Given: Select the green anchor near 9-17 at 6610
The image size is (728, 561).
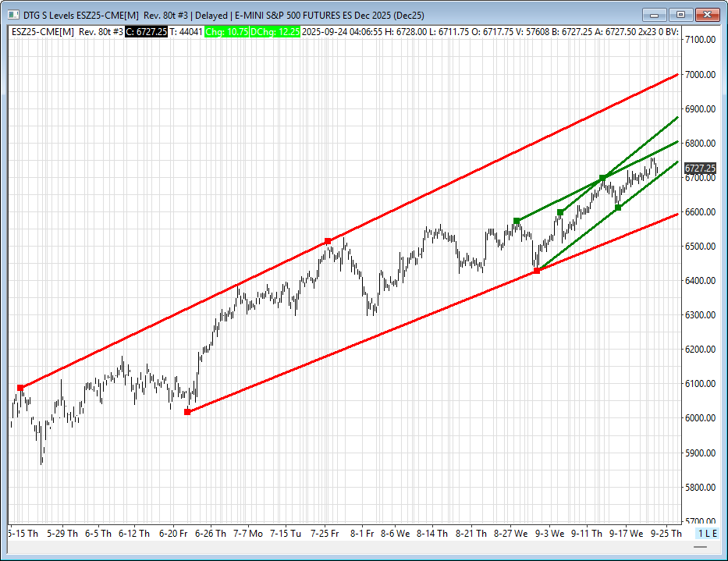Looking at the screenshot, I should point(618,208).
